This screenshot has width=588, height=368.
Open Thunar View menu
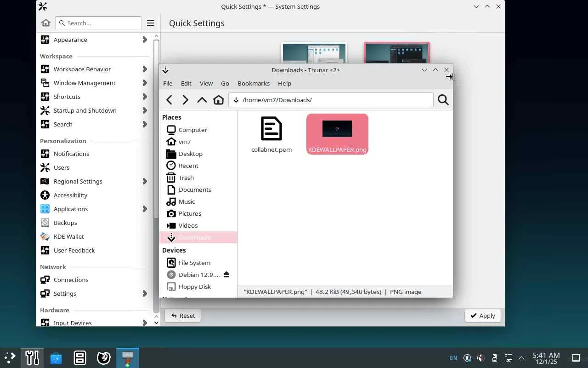click(x=206, y=83)
